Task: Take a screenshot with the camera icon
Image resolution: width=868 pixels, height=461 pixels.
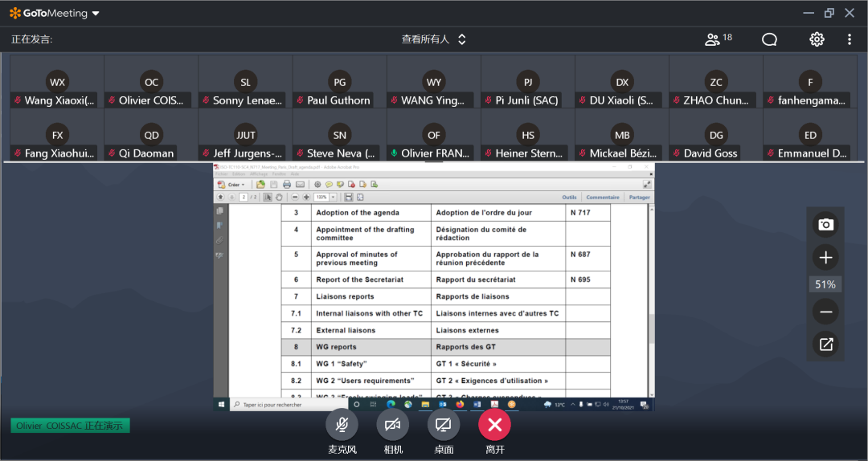Action: [825, 225]
